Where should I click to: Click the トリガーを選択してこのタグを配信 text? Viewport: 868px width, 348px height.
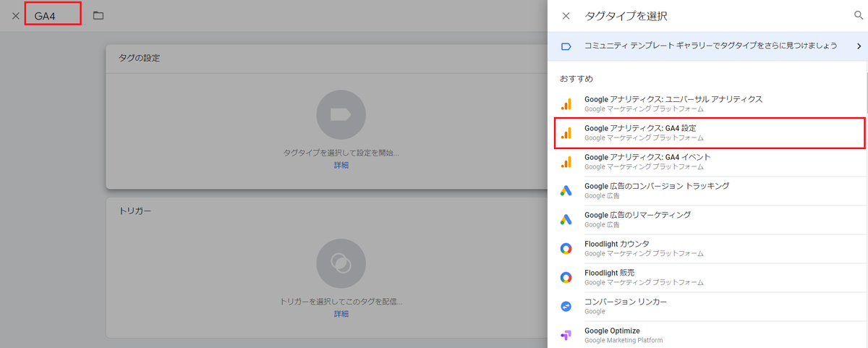point(341,300)
